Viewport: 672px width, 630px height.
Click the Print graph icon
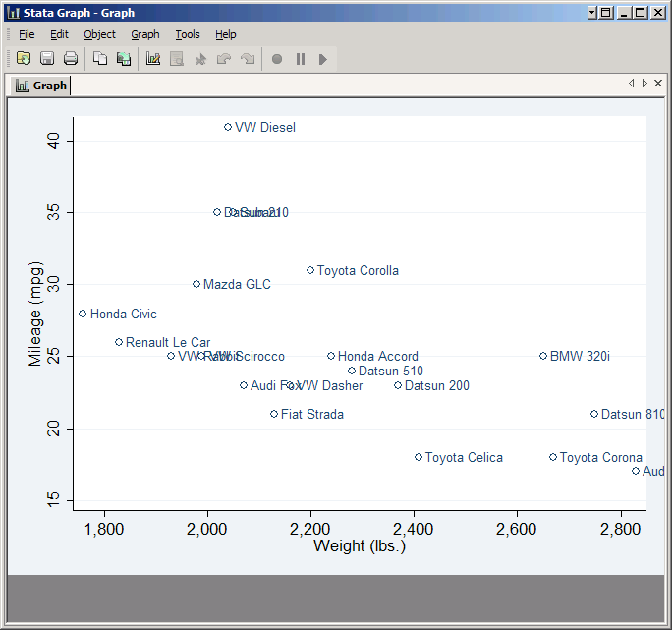71,58
